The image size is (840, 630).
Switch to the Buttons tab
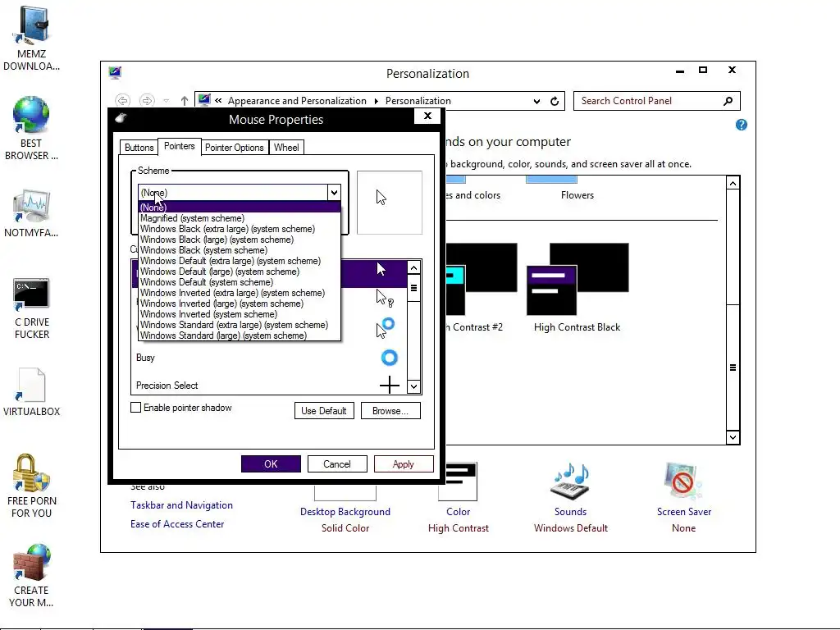tap(139, 148)
